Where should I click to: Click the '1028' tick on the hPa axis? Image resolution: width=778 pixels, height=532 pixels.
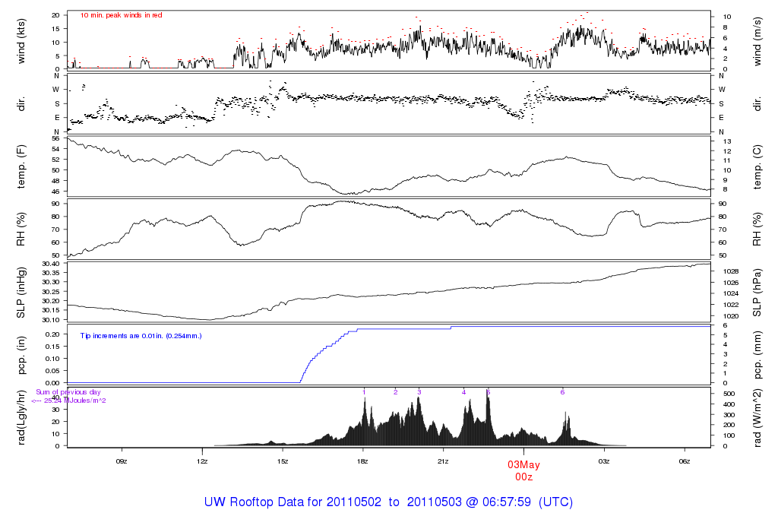731,271
